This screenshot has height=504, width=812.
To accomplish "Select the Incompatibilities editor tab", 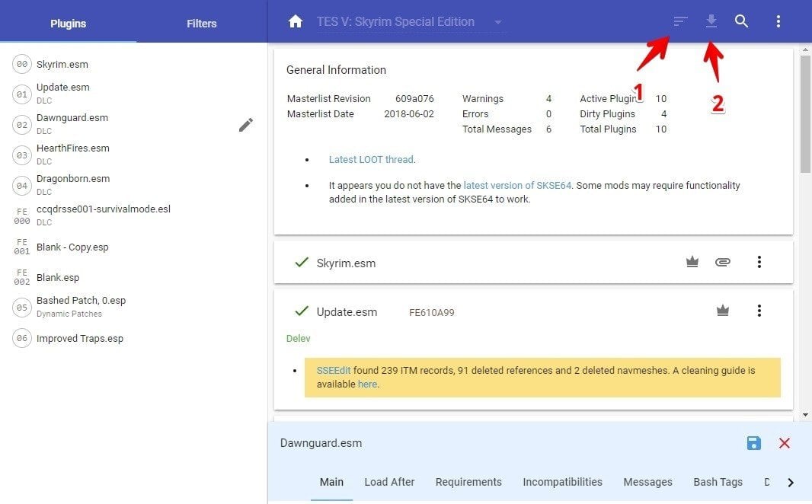I will coord(562,482).
